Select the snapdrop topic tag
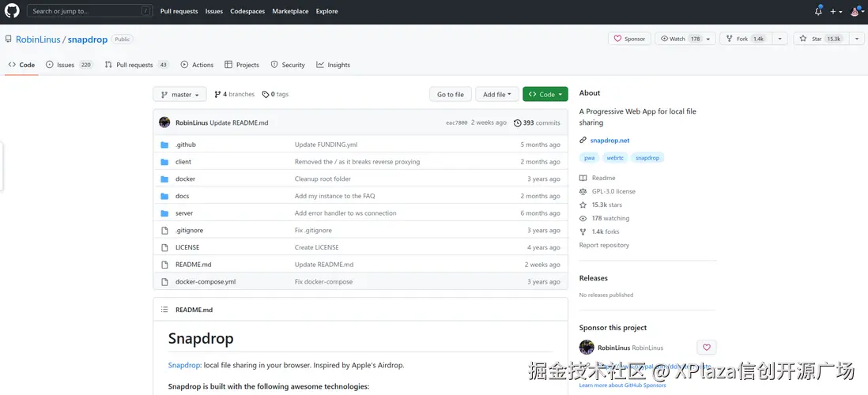 [647, 158]
